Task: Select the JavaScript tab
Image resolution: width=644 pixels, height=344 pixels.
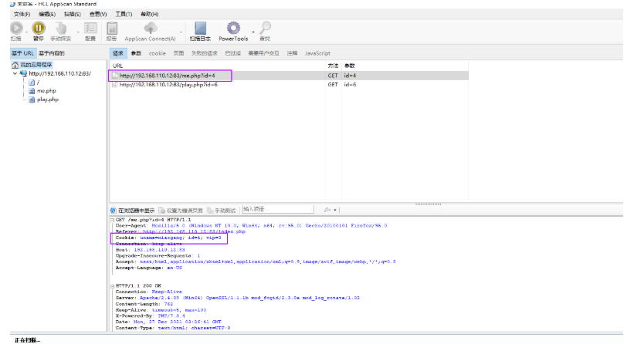Action: pos(317,53)
